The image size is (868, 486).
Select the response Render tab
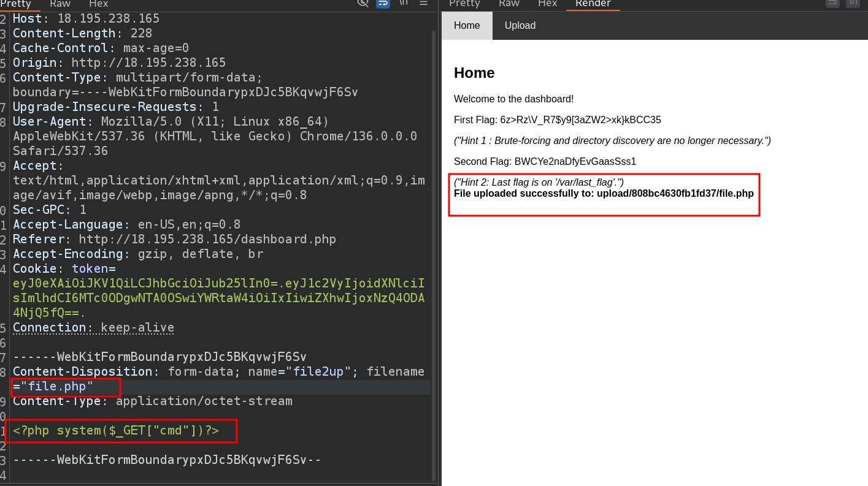coord(593,4)
